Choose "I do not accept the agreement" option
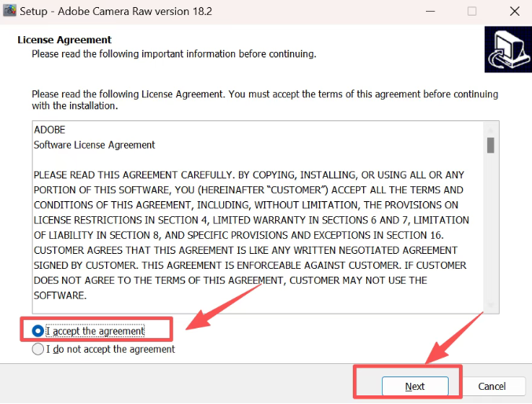 coord(39,349)
